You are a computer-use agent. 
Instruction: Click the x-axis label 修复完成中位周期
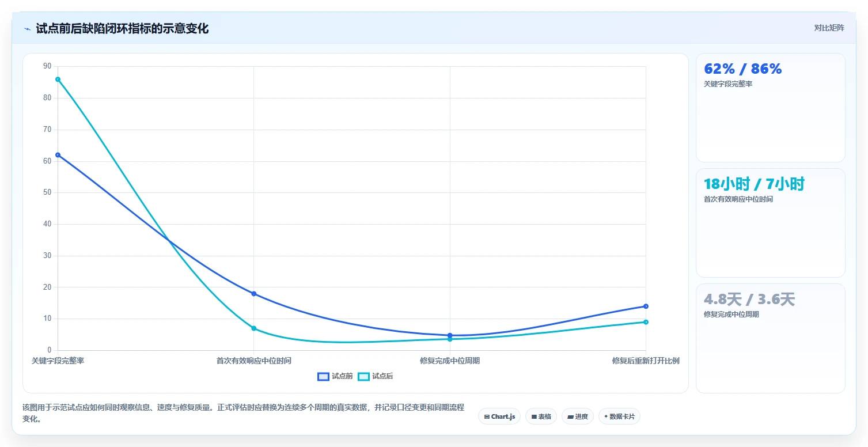(450, 361)
